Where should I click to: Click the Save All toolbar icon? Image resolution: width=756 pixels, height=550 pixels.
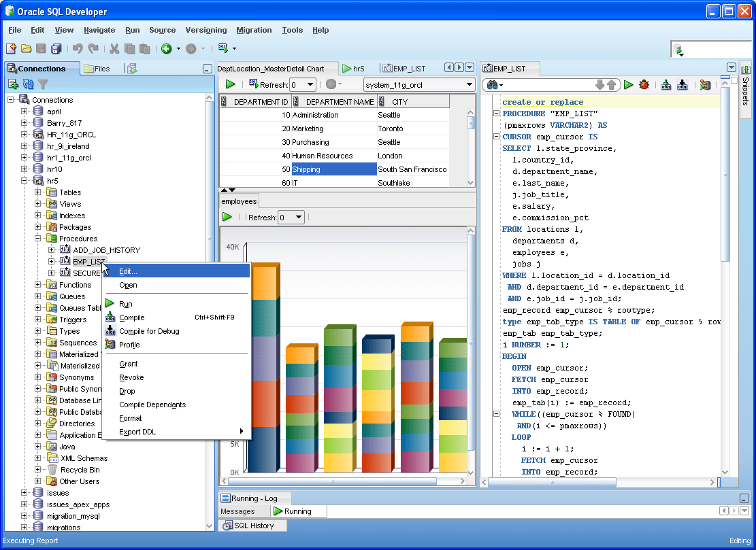[x=56, y=49]
